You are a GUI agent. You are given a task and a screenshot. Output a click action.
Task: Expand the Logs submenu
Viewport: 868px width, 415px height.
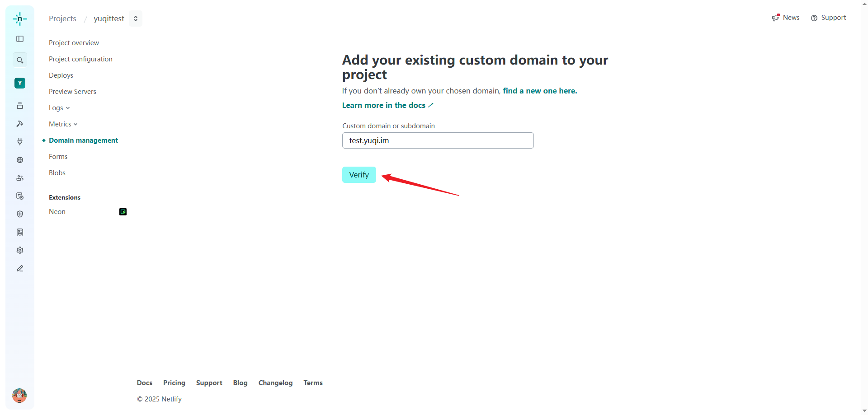[59, 108]
